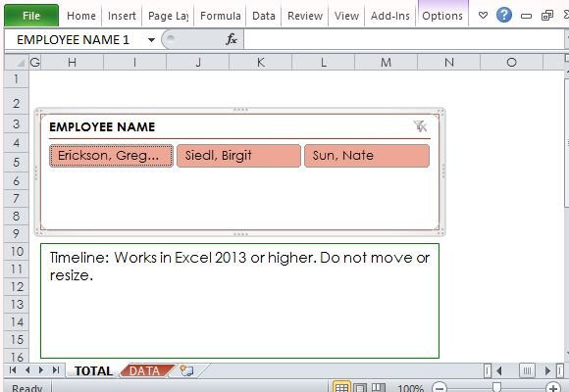
Task: Switch to the Home ribbon tab
Action: click(81, 16)
